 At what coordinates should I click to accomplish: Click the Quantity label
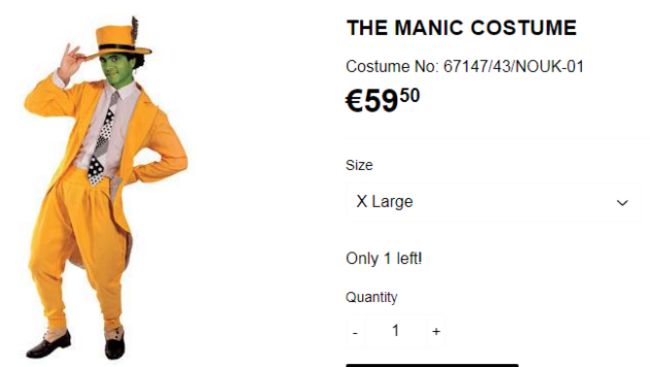point(371,297)
